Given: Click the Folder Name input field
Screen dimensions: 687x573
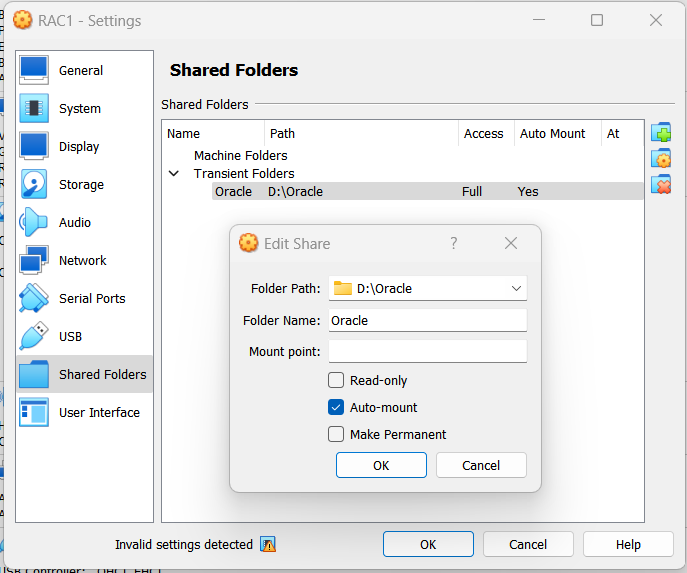Looking at the screenshot, I should click(428, 320).
